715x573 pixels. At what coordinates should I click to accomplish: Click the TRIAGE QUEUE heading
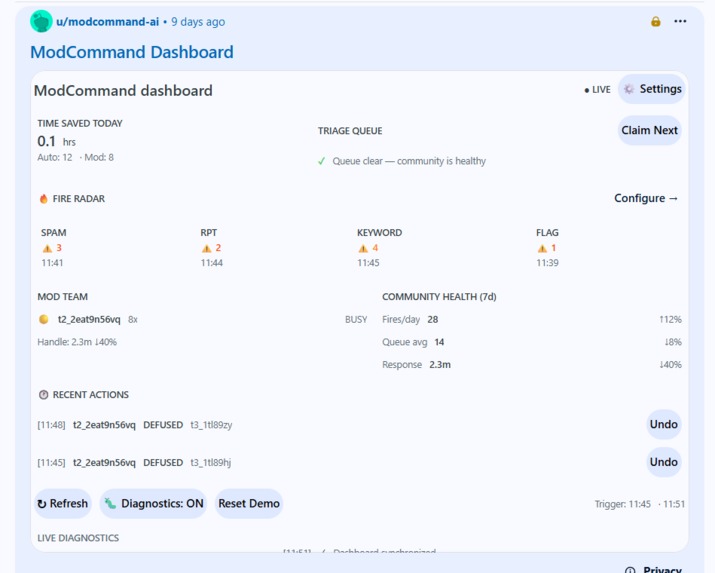click(x=350, y=131)
